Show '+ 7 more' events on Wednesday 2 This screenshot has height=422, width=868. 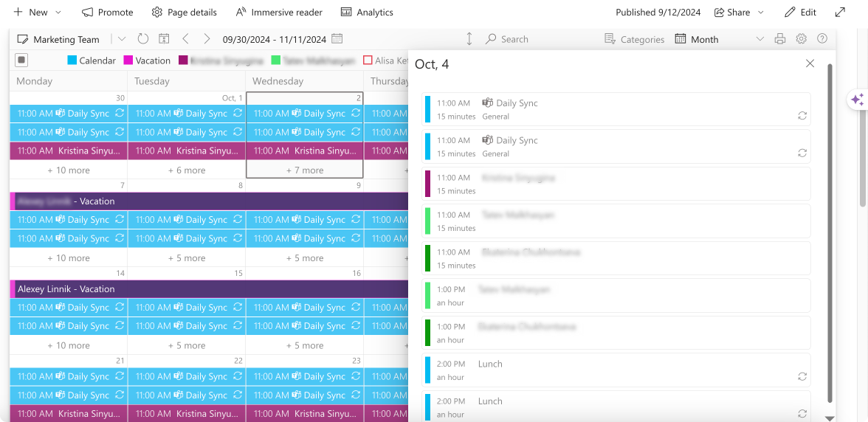pyautogui.click(x=304, y=170)
